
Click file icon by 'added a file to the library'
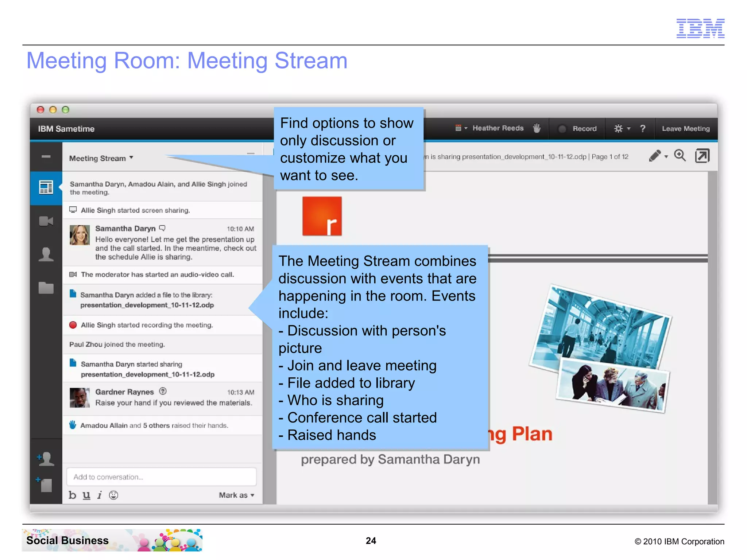(x=73, y=293)
